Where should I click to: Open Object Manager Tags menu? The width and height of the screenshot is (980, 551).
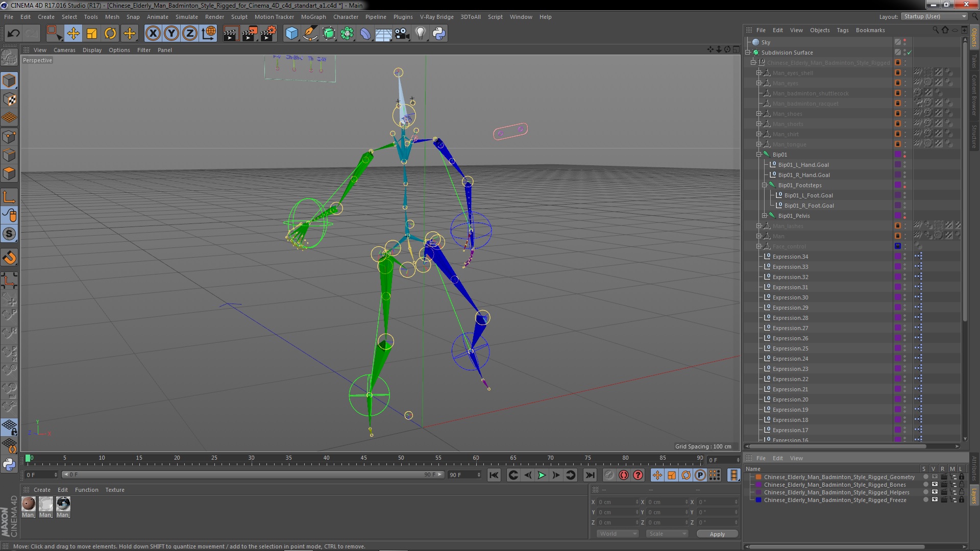pos(842,30)
